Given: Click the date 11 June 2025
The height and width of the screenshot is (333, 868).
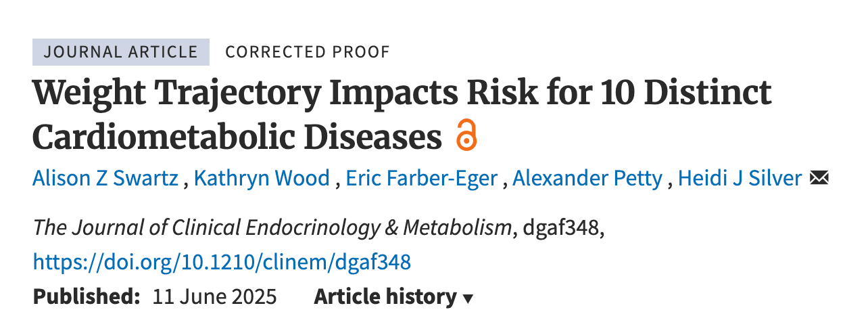Looking at the screenshot, I should tap(214, 297).
